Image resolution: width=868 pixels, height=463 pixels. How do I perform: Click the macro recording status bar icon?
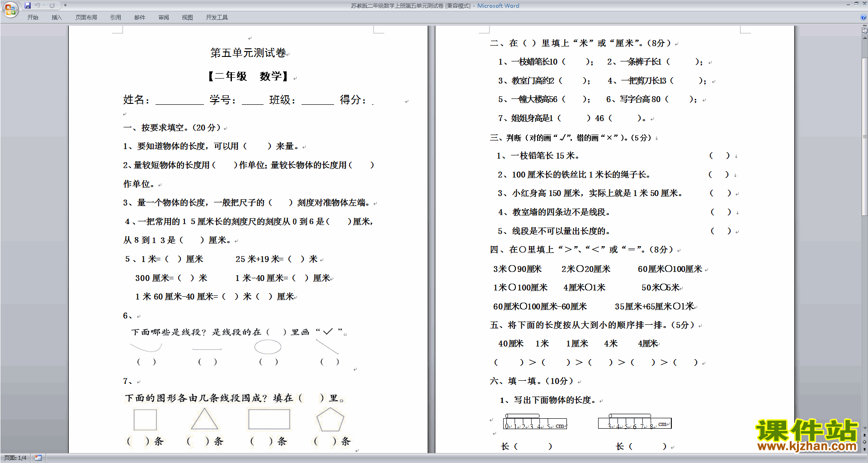click(38, 458)
